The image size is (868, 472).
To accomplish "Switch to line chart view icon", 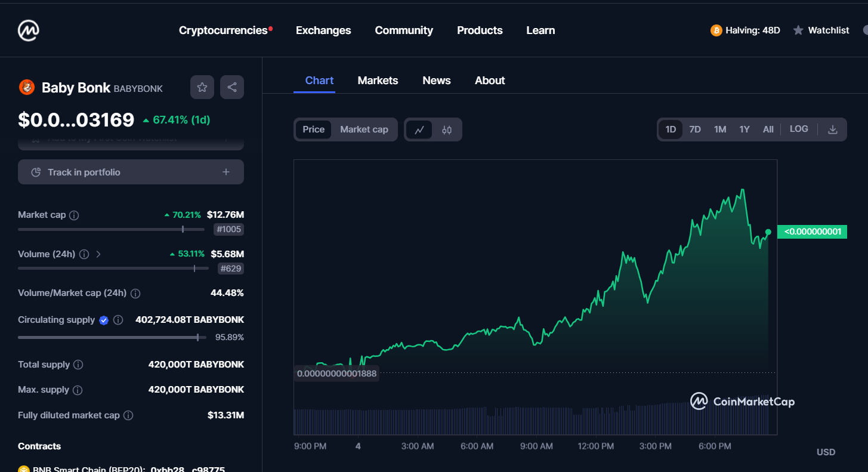I will tap(419, 129).
